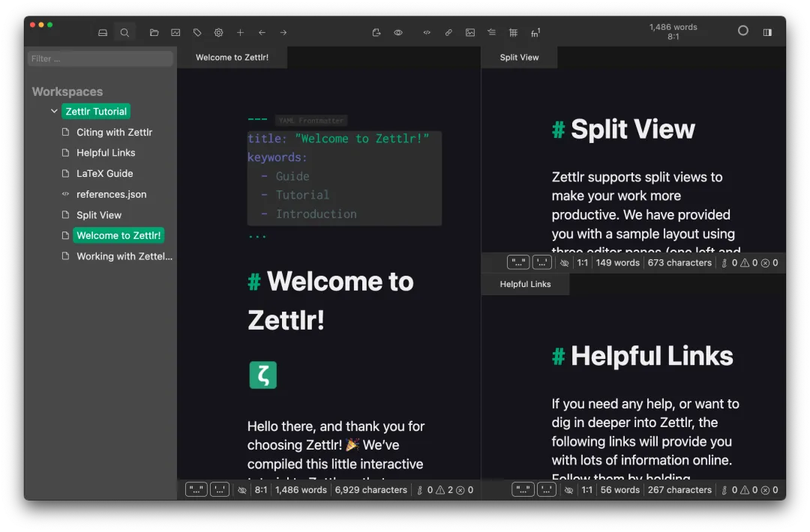Toggle the right sidebar panel icon
The height and width of the screenshot is (532, 810).
(x=768, y=32)
